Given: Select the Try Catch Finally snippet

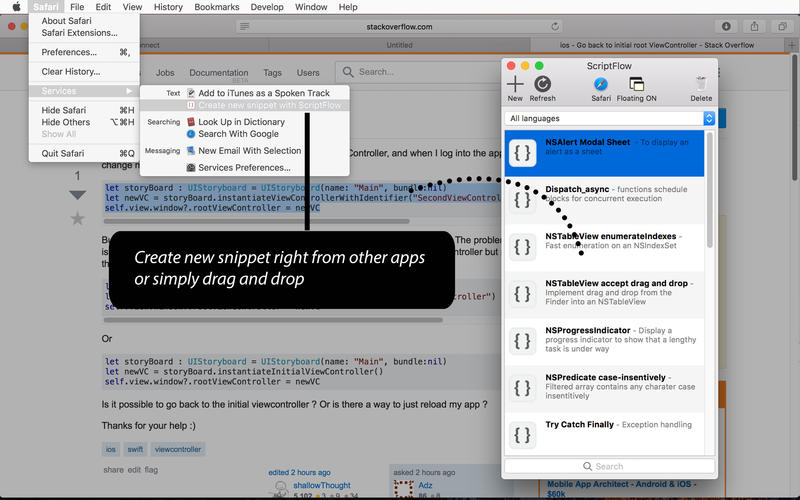Looking at the screenshot, I should [x=604, y=434].
